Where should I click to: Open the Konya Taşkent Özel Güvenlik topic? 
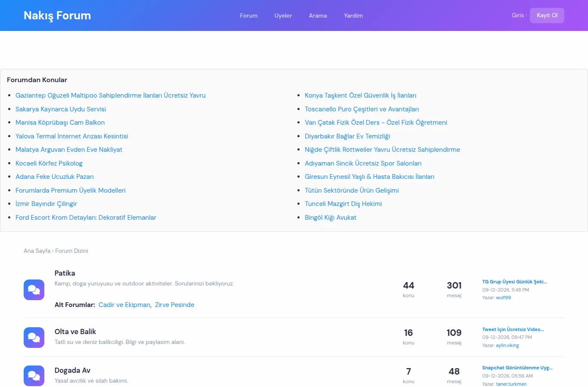coord(360,95)
